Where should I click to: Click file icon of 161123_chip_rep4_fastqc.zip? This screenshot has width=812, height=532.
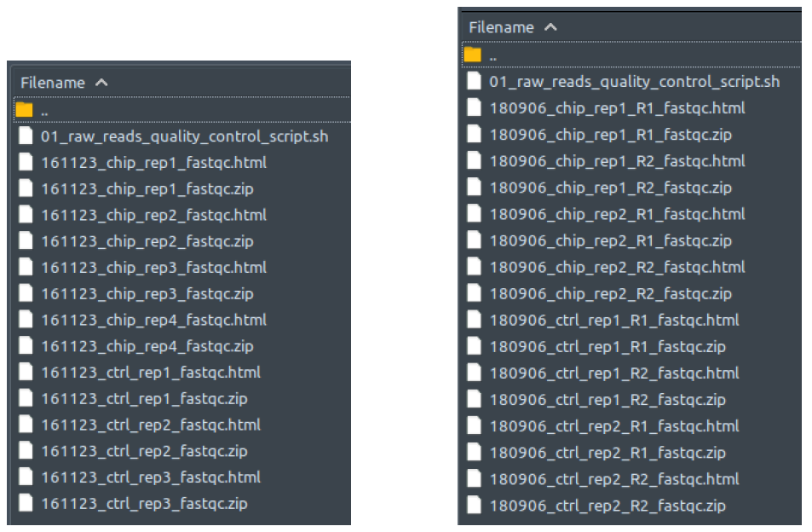coord(26,345)
